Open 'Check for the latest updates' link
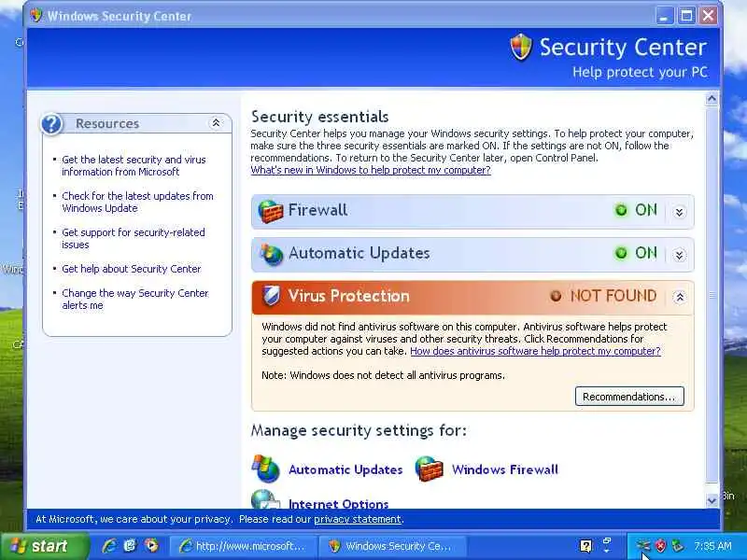Screen dimensions: 747x560 137,202
